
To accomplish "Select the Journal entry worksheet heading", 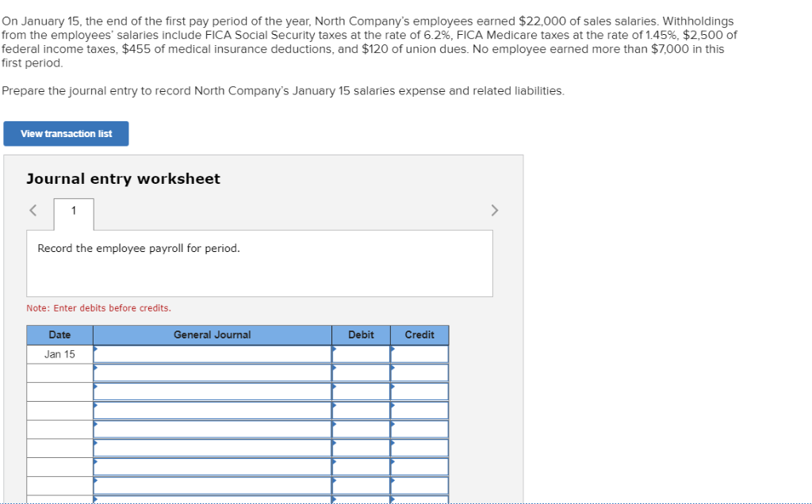I will pos(123,178).
